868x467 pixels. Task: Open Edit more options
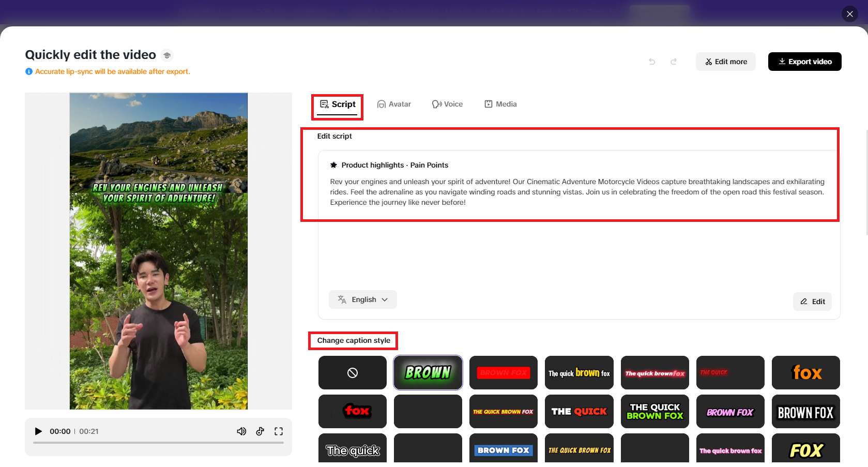click(x=725, y=62)
